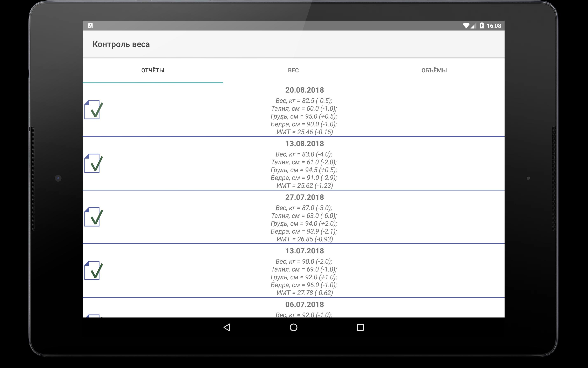
Task: Tap the 16:08 clock in status bar
Action: point(494,26)
